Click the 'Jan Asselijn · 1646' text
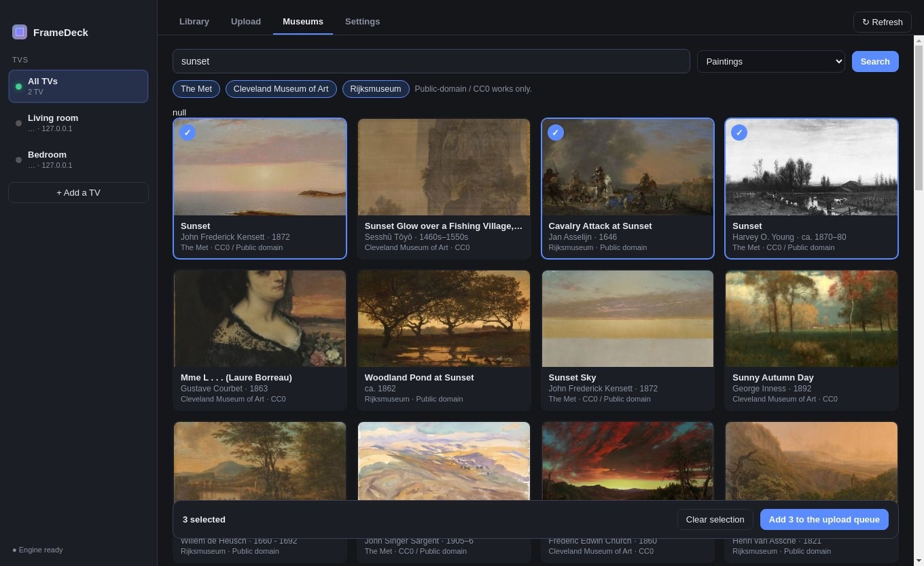 582,237
